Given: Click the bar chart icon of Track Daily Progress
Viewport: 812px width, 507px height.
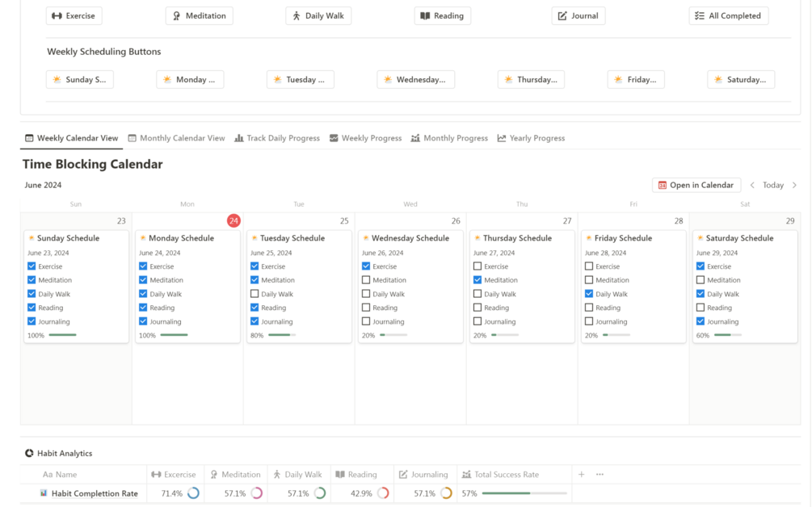Looking at the screenshot, I should [238, 138].
